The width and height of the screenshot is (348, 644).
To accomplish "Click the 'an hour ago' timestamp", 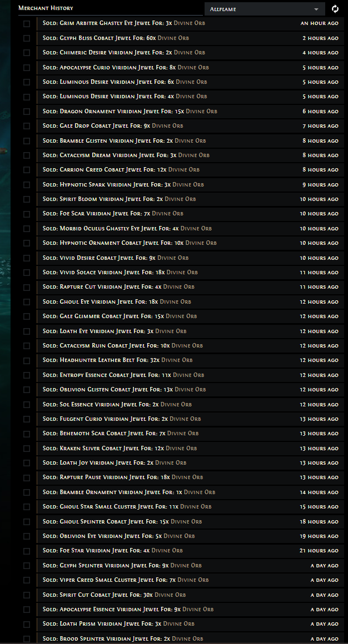I will (320, 23).
